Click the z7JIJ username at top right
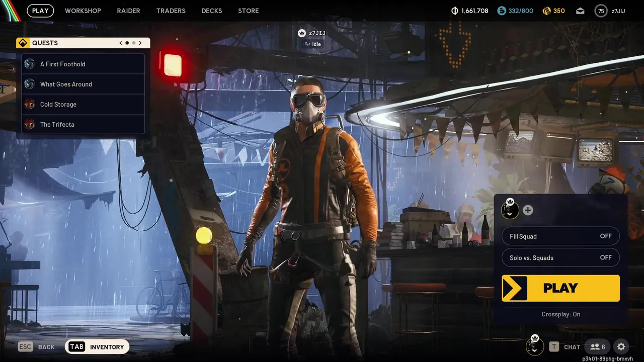 click(618, 11)
